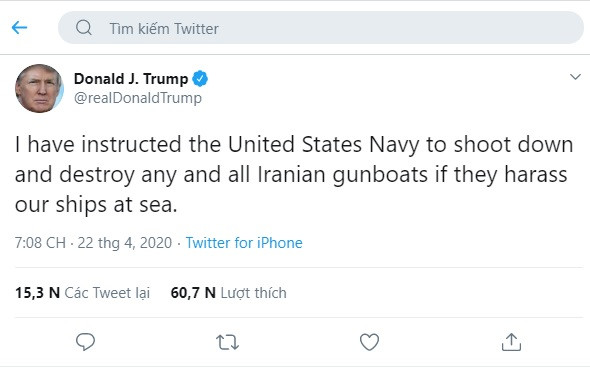
Task: Like the tweet with the heart icon
Action: pos(369,342)
